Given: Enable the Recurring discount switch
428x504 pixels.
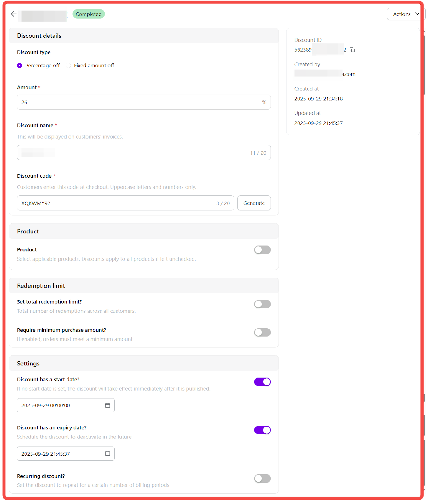Looking at the screenshot, I should pos(262,478).
